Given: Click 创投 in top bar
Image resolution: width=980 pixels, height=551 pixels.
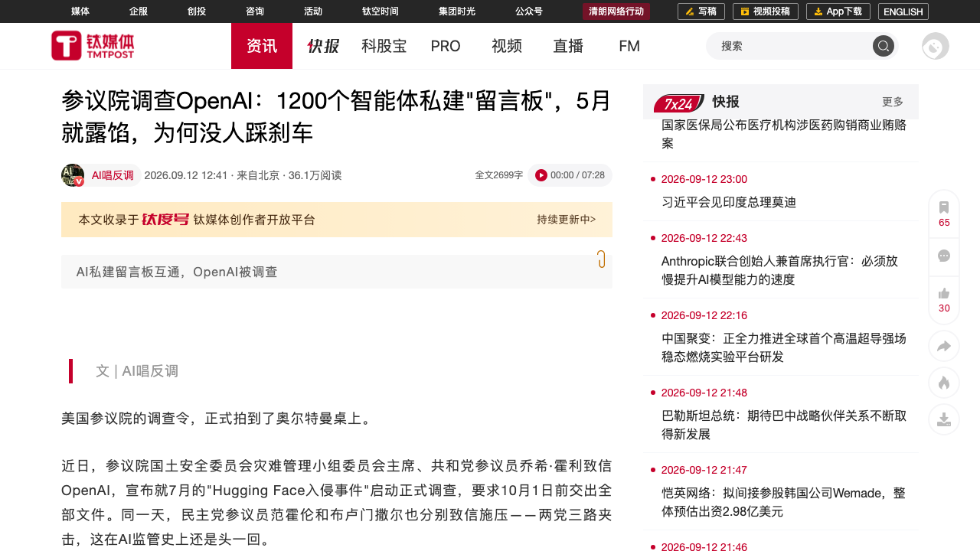Looking at the screenshot, I should tap(197, 11).
